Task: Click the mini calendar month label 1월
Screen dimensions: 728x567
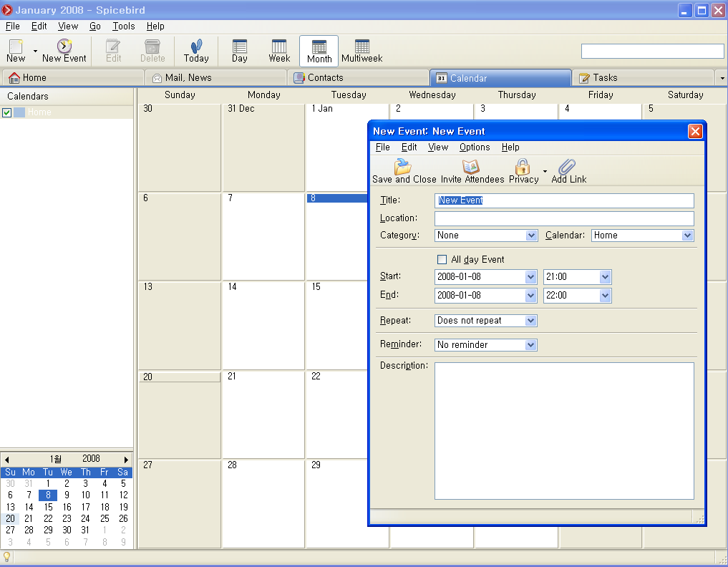Action: click(55, 459)
